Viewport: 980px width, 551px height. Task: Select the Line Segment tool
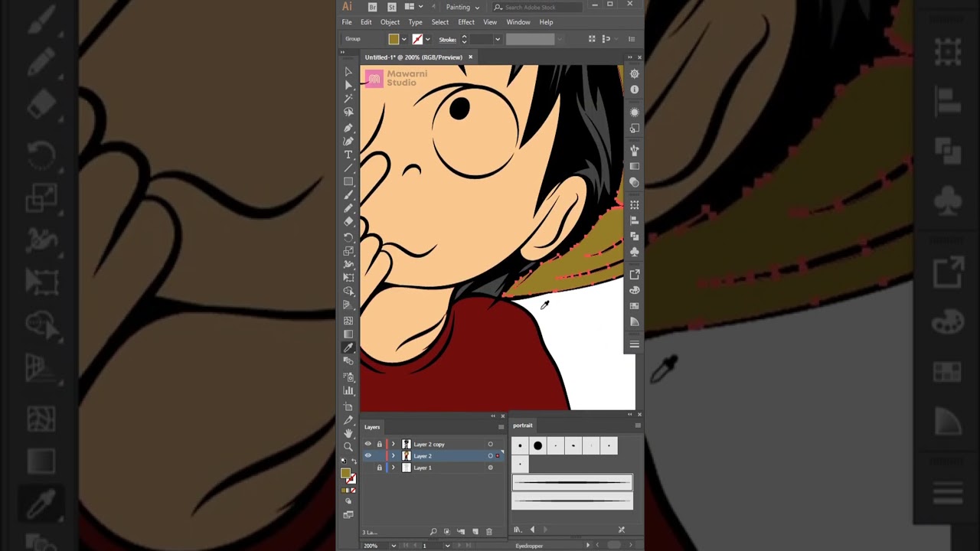[x=348, y=168]
